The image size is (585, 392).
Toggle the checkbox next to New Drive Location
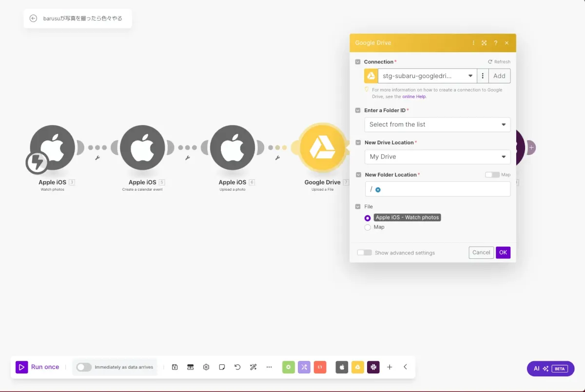tap(358, 143)
